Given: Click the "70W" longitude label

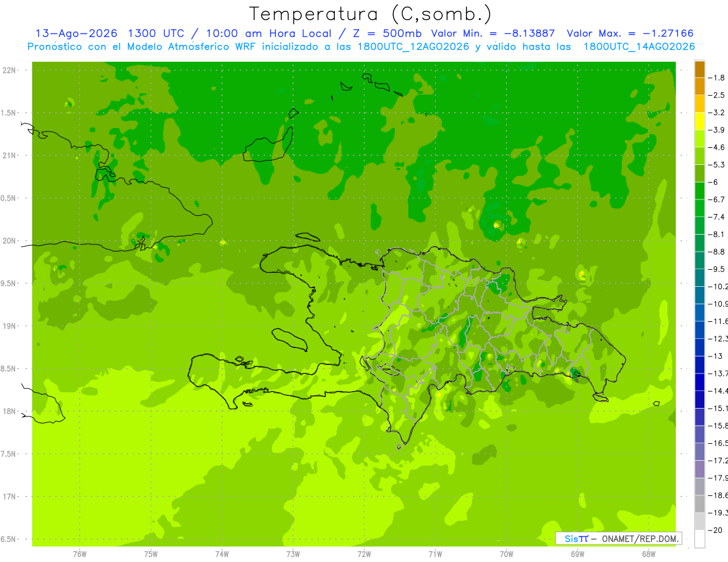Looking at the screenshot, I should click(x=507, y=554).
